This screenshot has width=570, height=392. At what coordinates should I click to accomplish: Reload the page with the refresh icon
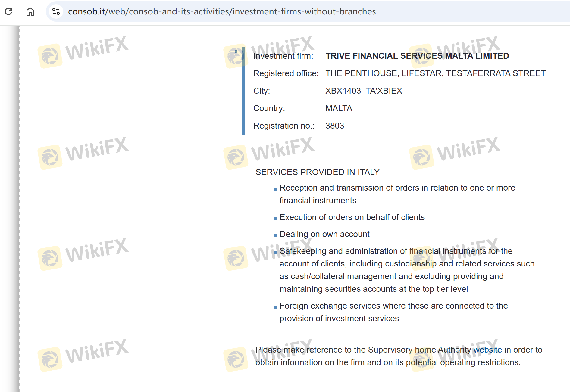9,11
